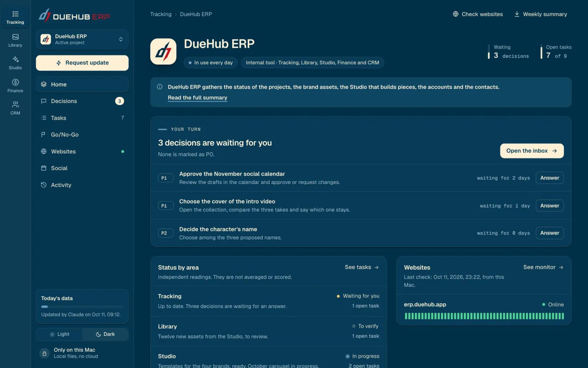Click the globe icon next to Check websites
The height and width of the screenshot is (368, 588).
456,14
